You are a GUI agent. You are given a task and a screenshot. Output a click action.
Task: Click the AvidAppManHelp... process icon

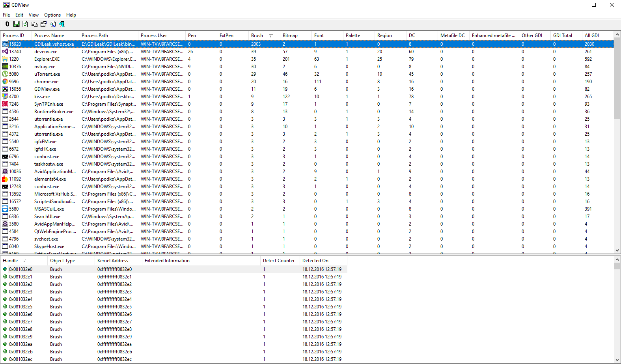(x=5, y=224)
